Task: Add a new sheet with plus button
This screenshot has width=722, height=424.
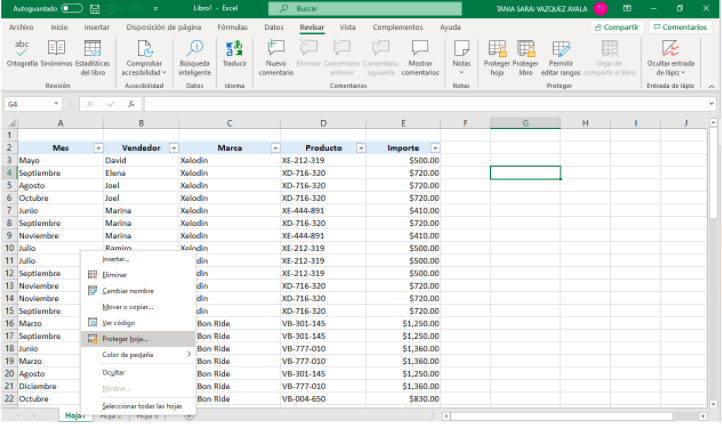Action: (189, 416)
